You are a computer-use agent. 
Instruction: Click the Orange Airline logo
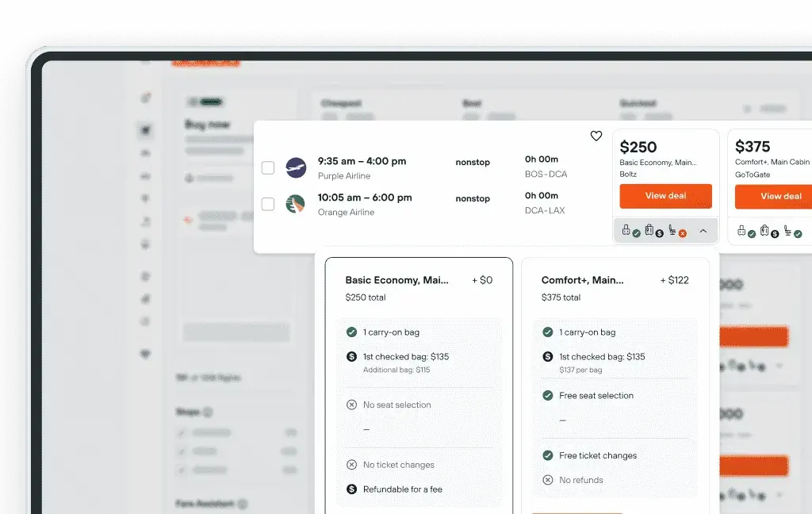pos(296,204)
